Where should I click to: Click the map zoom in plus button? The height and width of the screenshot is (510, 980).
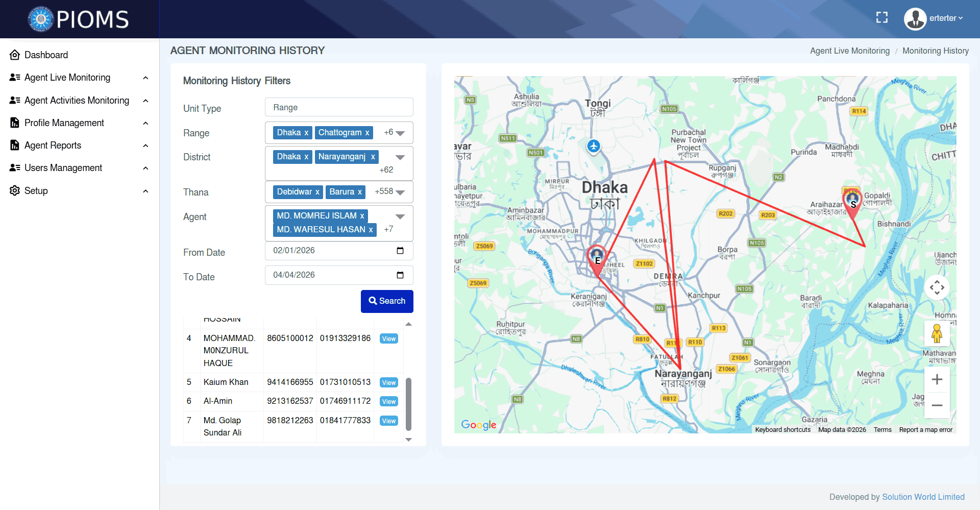coord(937,379)
